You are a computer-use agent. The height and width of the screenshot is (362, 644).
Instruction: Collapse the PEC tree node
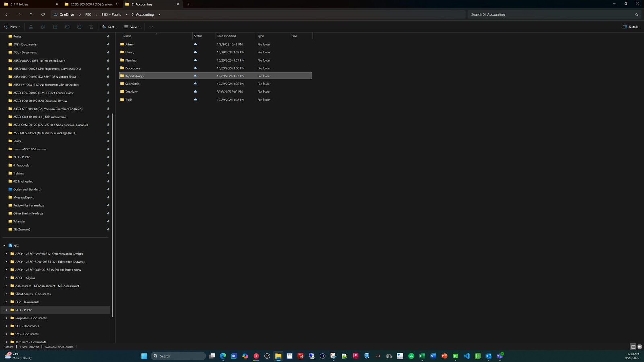click(4, 245)
